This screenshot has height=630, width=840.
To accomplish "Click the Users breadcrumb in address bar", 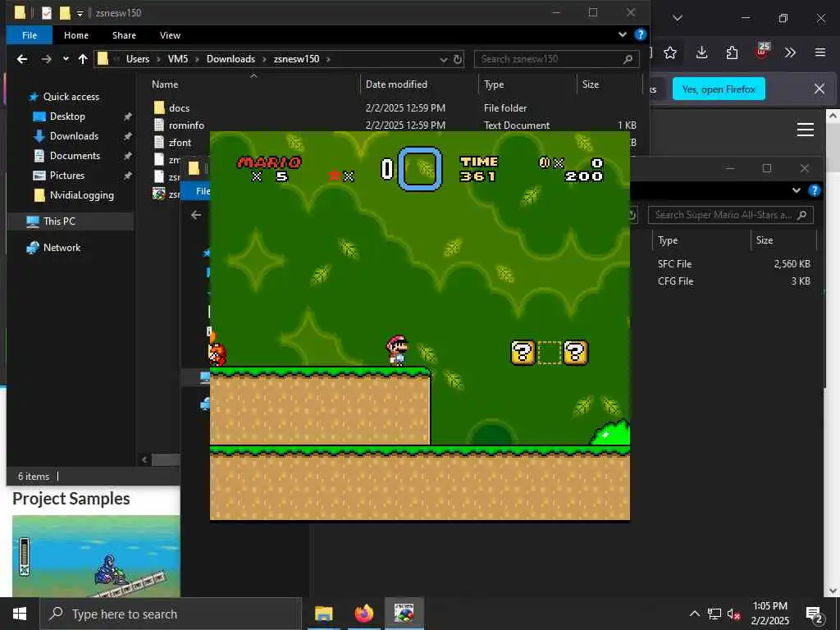I will coord(138,59).
